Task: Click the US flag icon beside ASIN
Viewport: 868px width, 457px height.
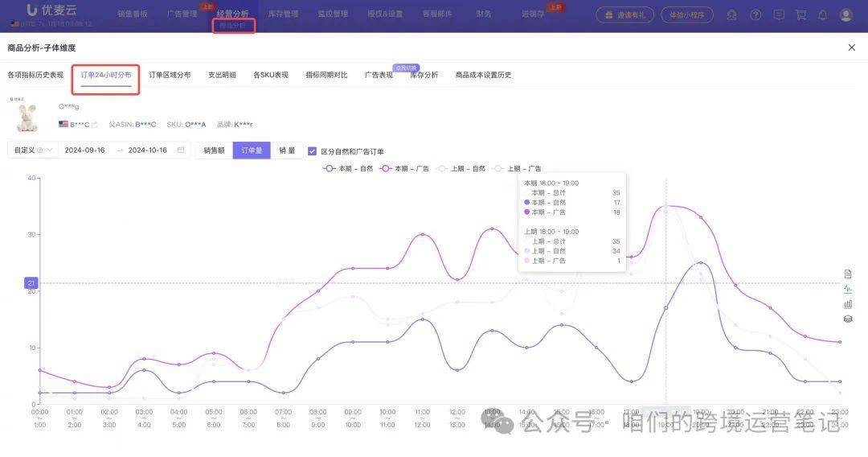Action: (63, 124)
